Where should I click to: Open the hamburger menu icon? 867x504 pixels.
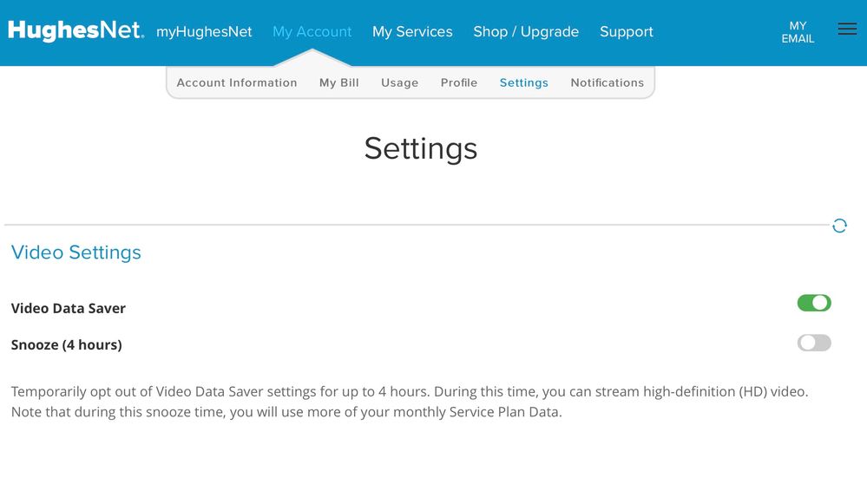[x=847, y=29]
